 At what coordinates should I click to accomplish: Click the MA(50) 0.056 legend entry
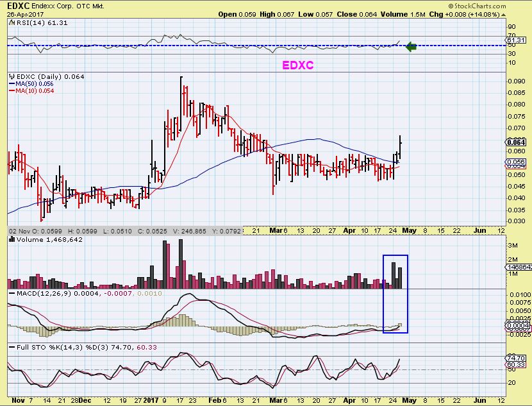31,84
